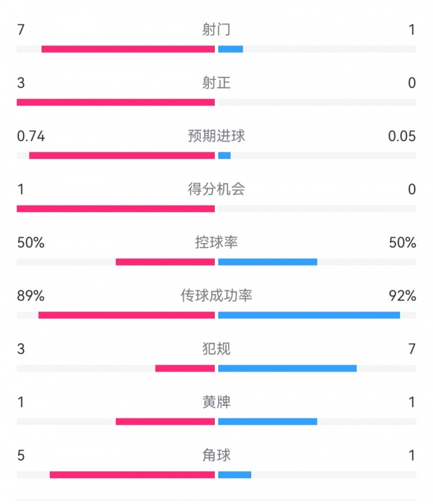Screen dimensions: 433x504
Task: Click the 0.05 expected goals value
Action: coord(402,136)
